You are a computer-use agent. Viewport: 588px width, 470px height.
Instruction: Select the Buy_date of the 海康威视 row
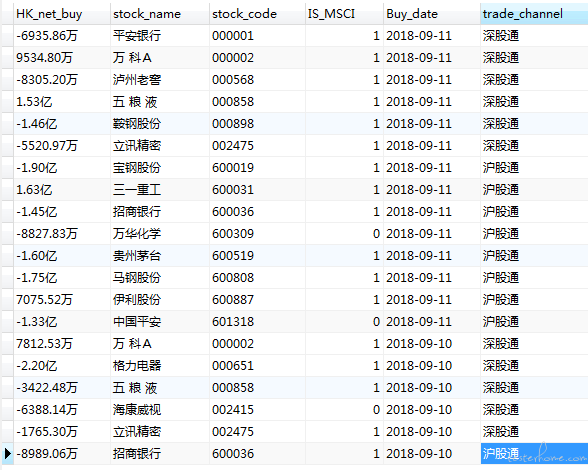coord(419,410)
